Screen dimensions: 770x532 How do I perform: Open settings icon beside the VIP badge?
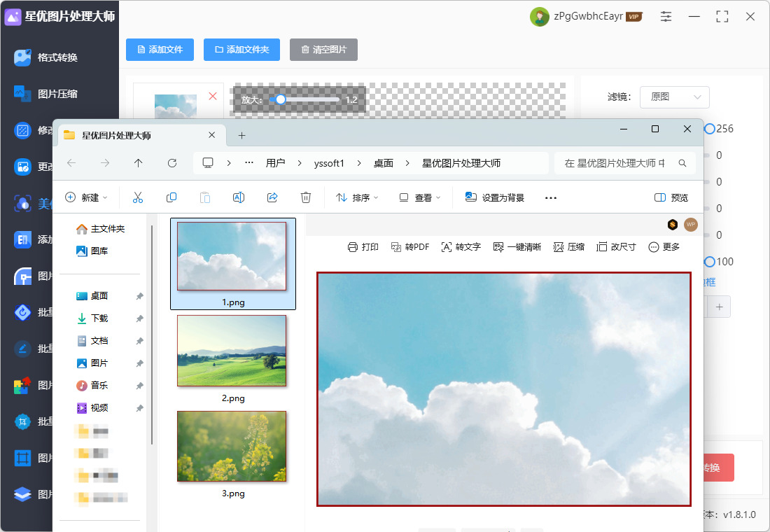click(666, 16)
